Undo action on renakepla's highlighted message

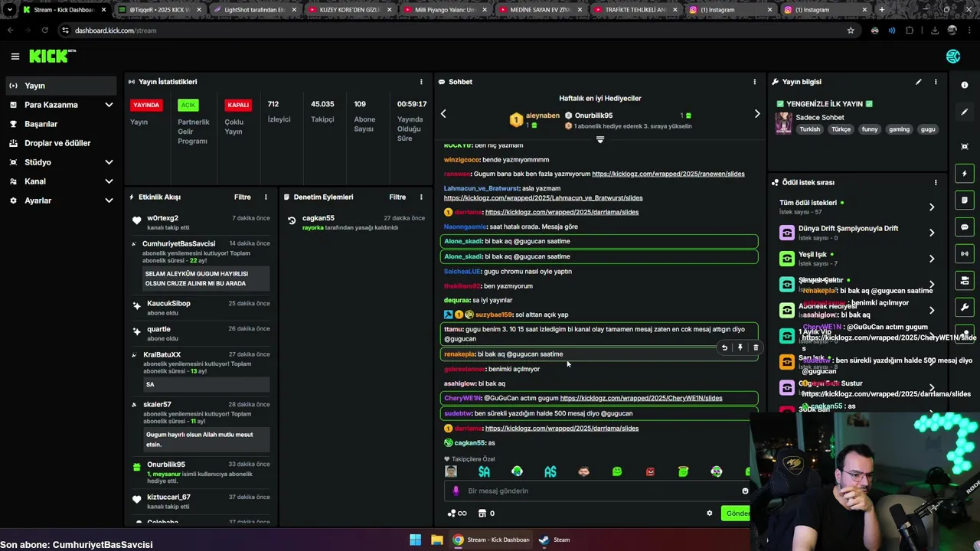point(724,347)
